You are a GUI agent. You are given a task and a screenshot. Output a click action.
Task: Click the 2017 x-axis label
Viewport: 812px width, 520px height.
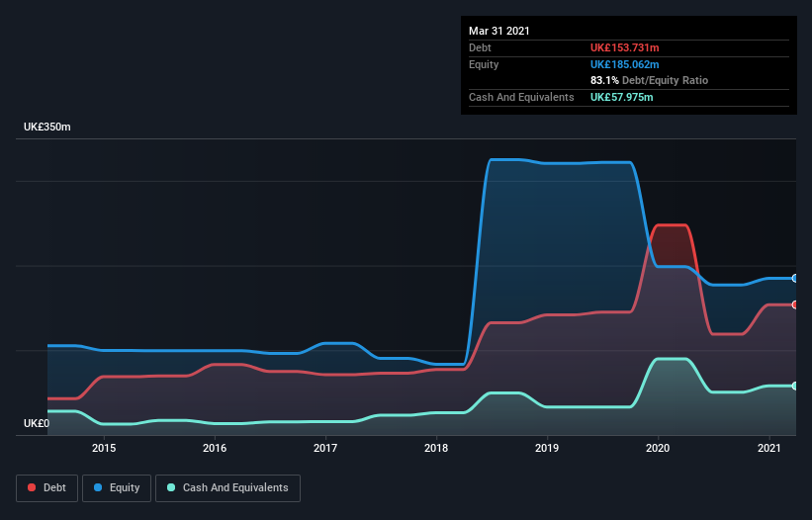(325, 448)
